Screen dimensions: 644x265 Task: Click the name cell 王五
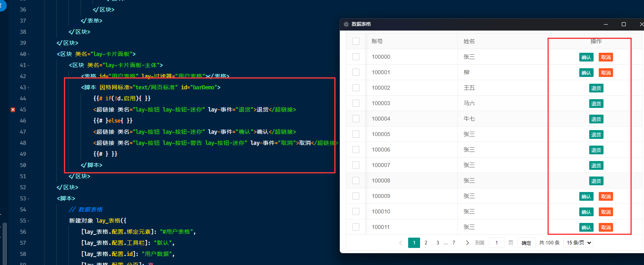[x=469, y=88]
